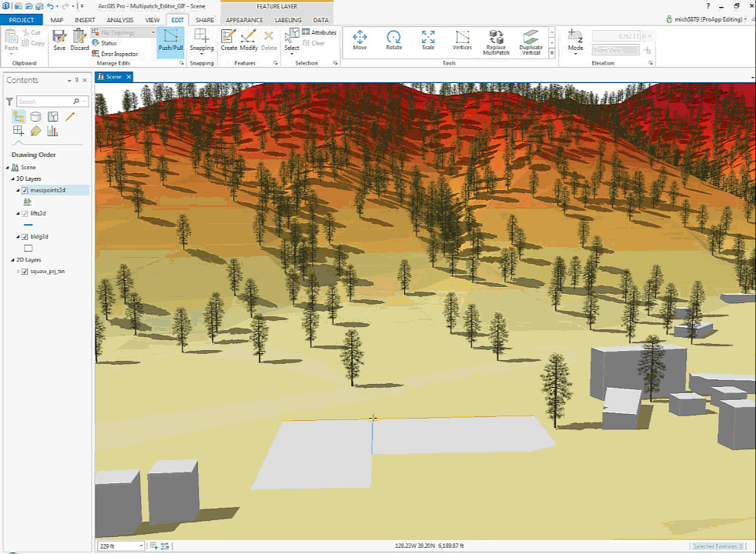The height and width of the screenshot is (554, 756).
Task: Click the Duplicate Vertical tool
Action: (x=530, y=41)
